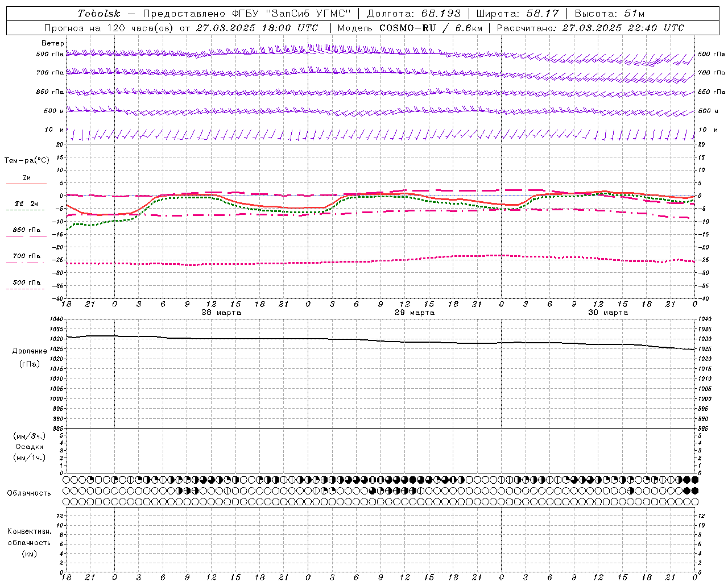The width and height of the screenshot is (728, 582).
Task: Select the provider text ФГБУ "ЗапСиб УГМС"
Action: tap(291, 14)
